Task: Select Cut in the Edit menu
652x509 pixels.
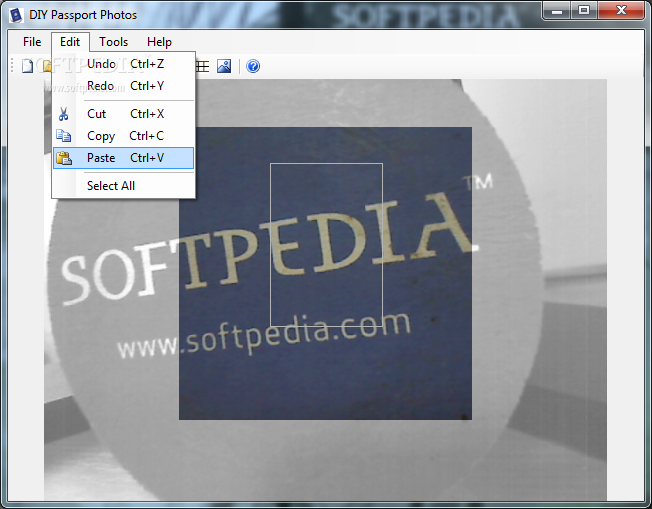Action: 123,114
